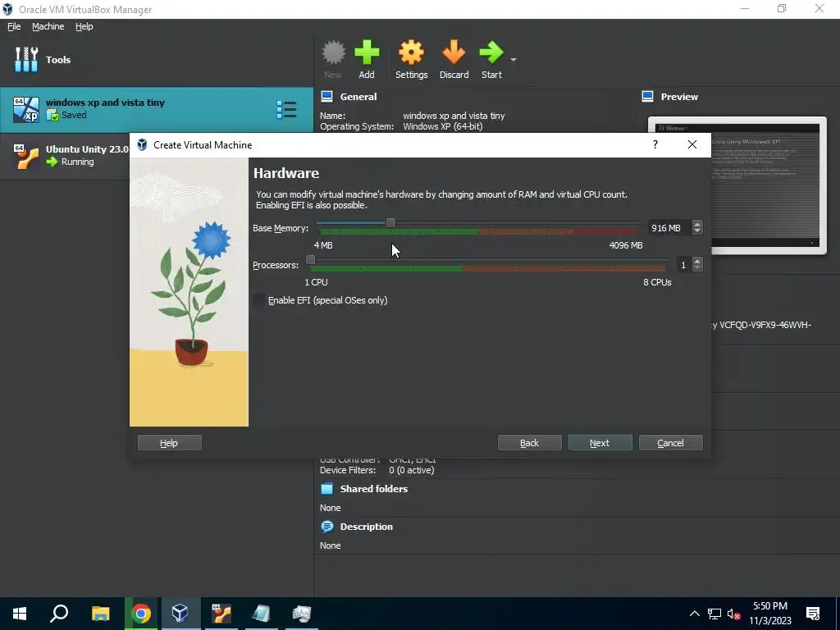The image size is (840, 630).
Task: Open the File menu
Action: tap(14, 26)
